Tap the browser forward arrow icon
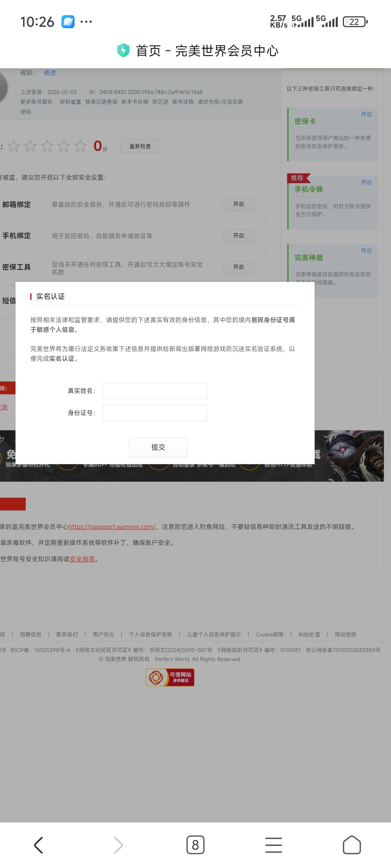Image resolution: width=391 pixels, height=868 pixels. (118, 845)
